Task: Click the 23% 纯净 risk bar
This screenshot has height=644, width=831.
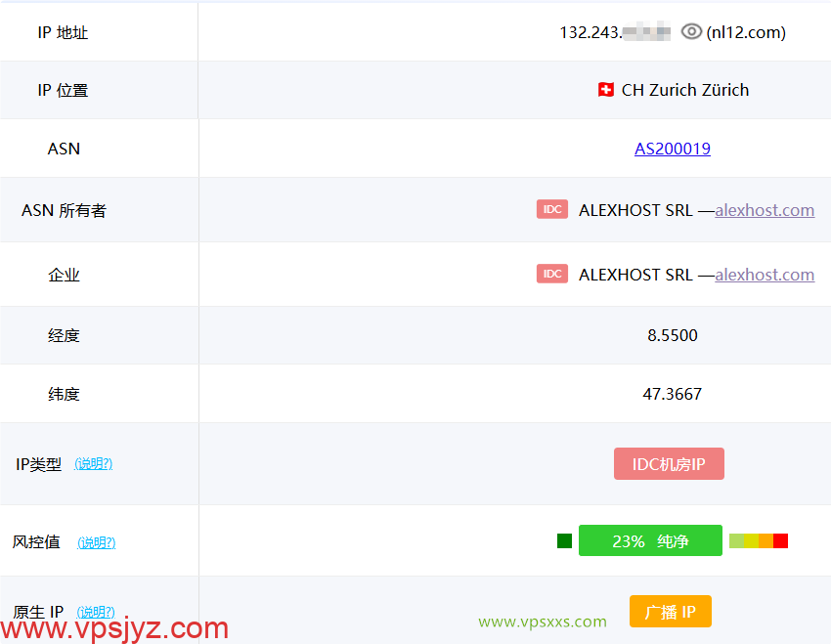Action: click(x=650, y=540)
